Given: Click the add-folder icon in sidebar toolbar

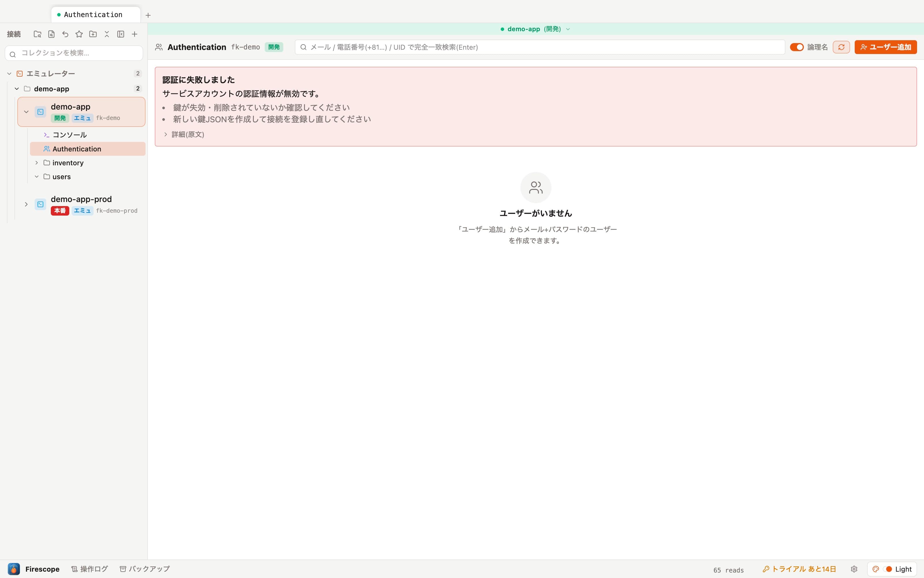Looking at the screenshot, I should [93, 34].
